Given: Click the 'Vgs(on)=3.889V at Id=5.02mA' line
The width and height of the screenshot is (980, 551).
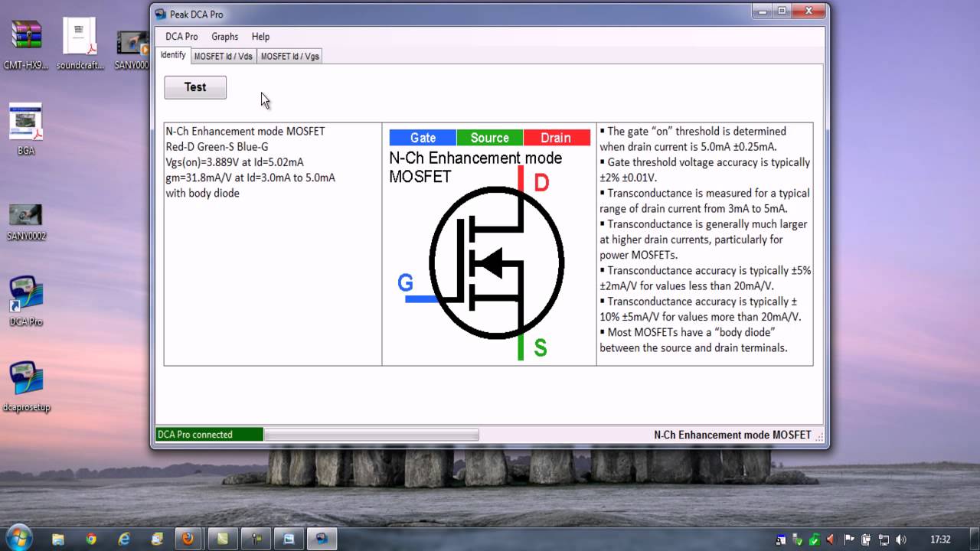Looking at the screenshot, I should (x=234, y=162).
